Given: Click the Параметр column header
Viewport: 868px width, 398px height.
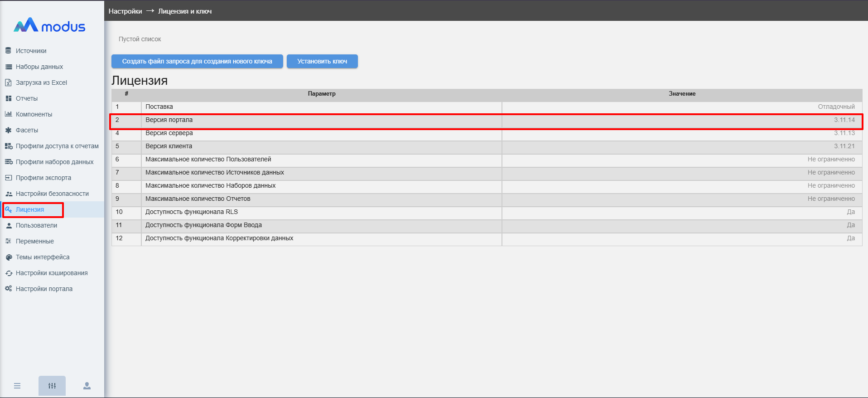Looking at the screenshot, I should (x=322, y=94).
